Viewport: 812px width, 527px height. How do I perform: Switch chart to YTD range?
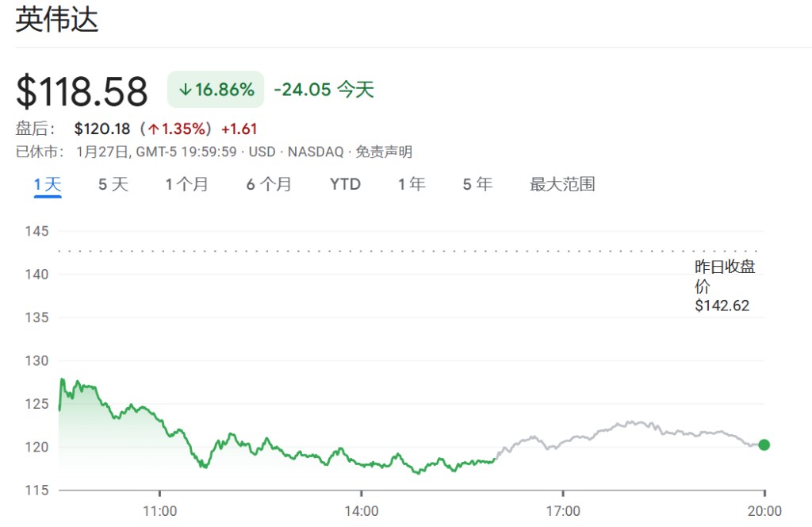[345, 185]
